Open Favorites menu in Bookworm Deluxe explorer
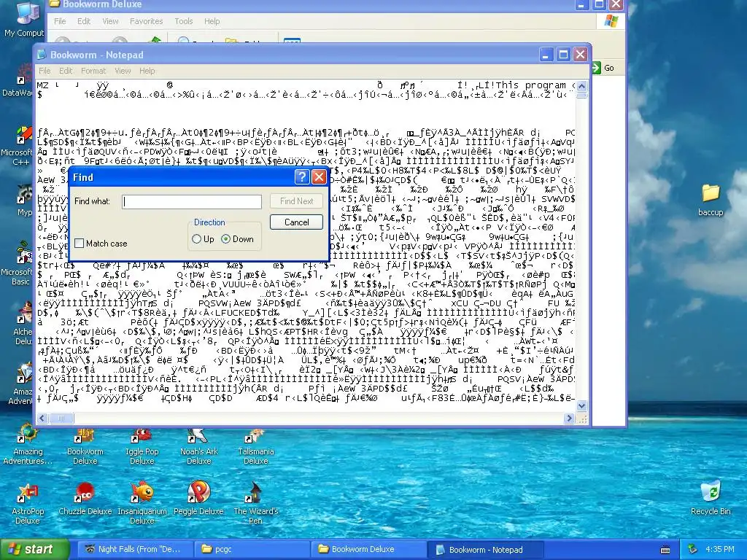Screen dimensions: 747x560 [x=146, y=21]
